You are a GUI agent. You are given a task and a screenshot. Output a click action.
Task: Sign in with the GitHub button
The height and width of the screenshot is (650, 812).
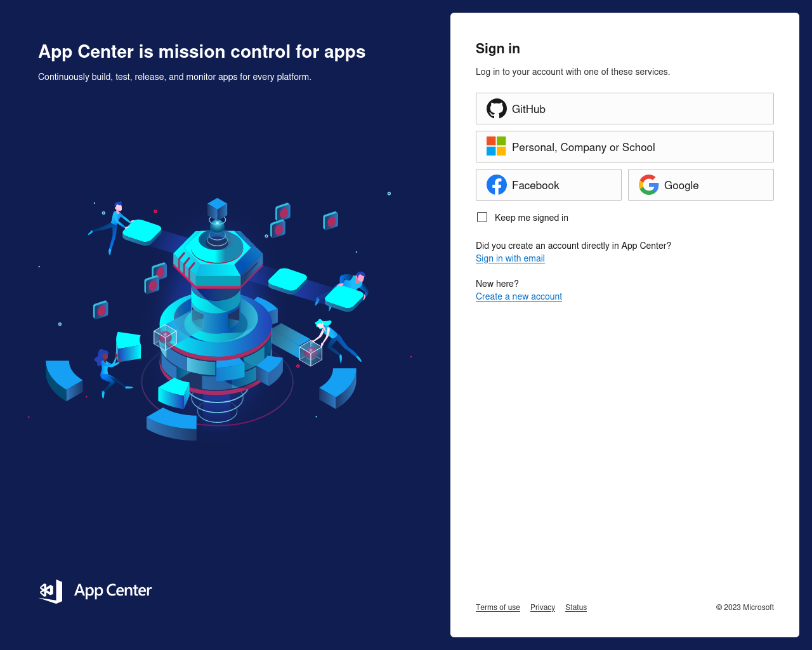tap(625, 109)
